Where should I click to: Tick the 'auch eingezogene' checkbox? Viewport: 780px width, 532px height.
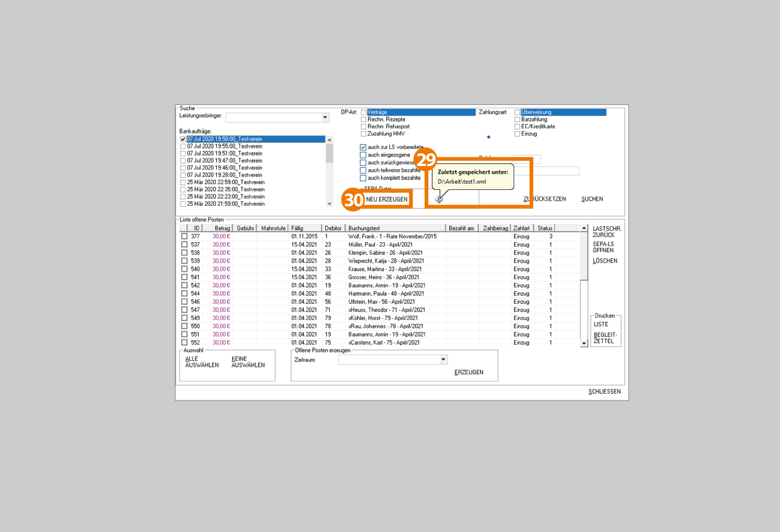(x=363, y=155)
